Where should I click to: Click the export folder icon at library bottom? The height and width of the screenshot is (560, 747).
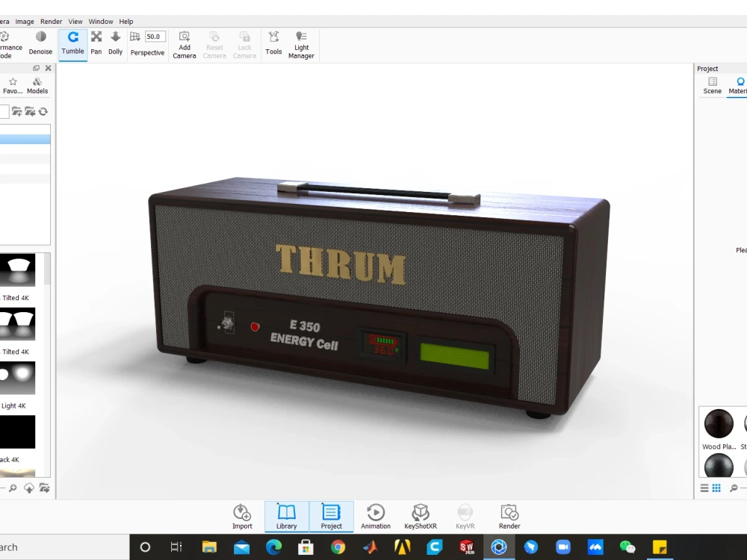point(44,488)
